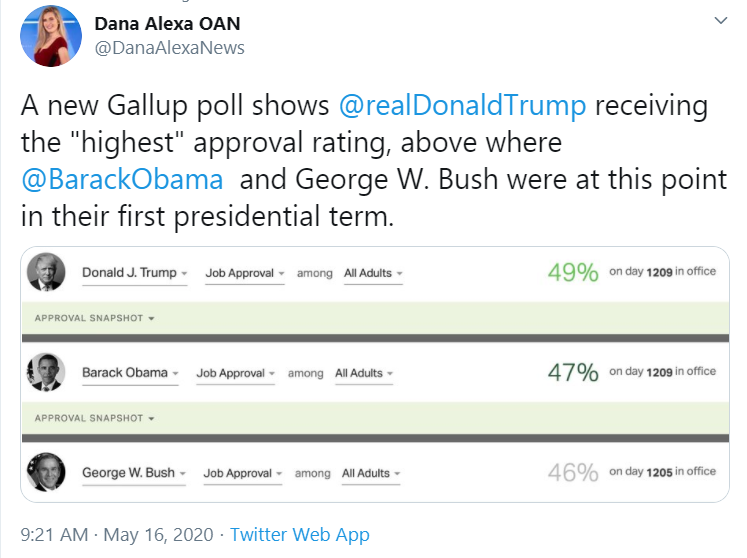Screen dimensions: 747x558
Task: Expand Job Approval dropdown in Trump row
Action: tap(245, 273)
